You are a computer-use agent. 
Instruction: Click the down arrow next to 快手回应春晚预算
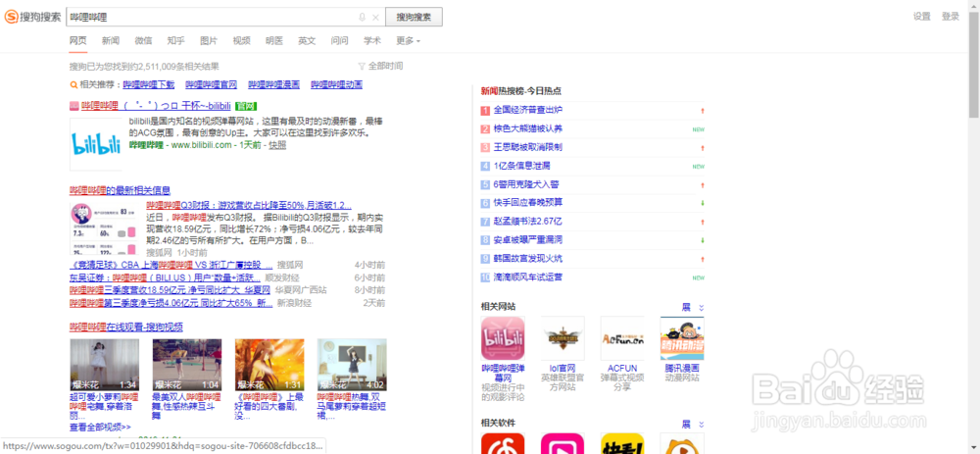[x=703, y=203]
